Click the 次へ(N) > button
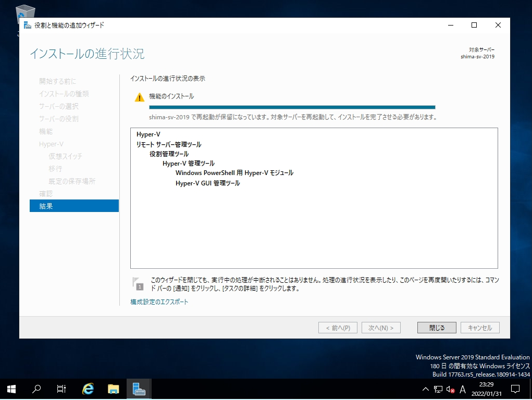The height and width of the screenshot is (400, 532). click(x=381, y=328)
